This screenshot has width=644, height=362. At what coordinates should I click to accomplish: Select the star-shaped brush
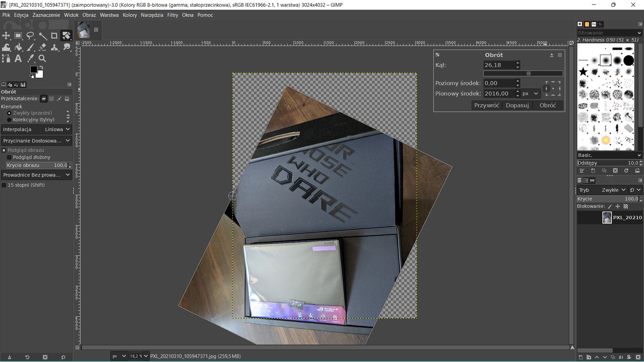[x=583, y=71]
